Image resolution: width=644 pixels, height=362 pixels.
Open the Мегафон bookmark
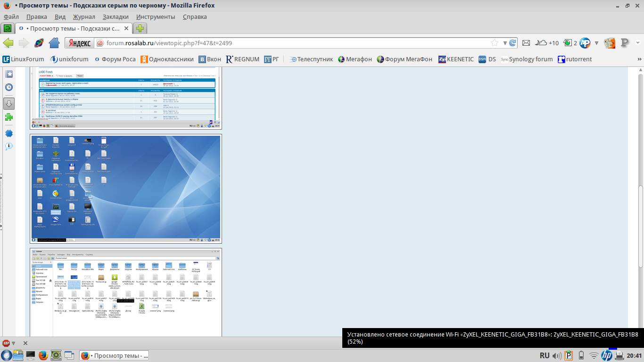click(355, 59)
